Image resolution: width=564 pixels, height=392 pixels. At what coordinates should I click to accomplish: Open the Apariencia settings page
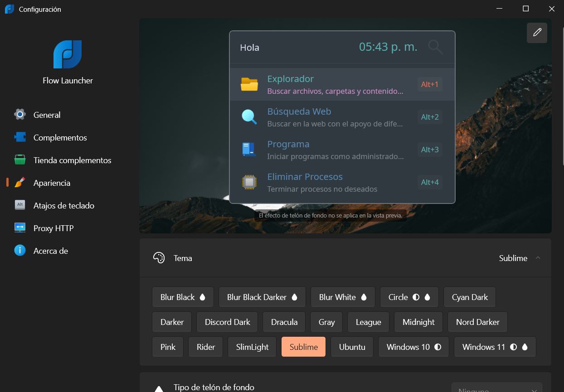click(52, 183)
